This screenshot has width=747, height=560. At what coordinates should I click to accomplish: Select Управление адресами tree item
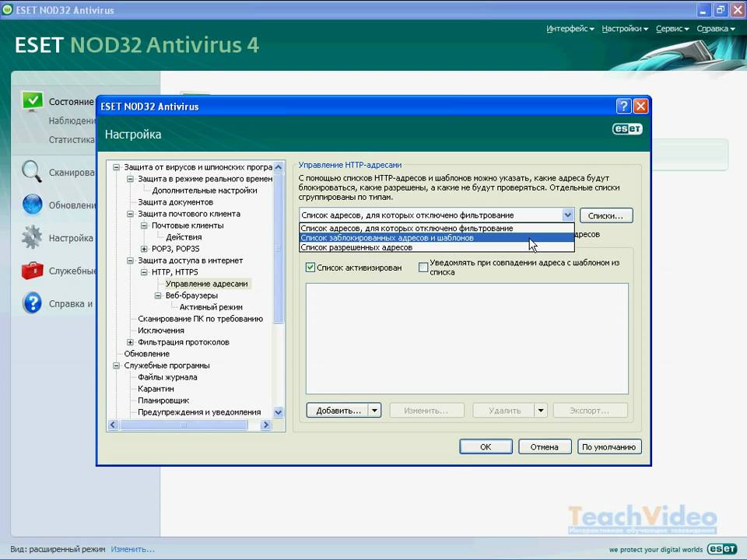(207, 284)
